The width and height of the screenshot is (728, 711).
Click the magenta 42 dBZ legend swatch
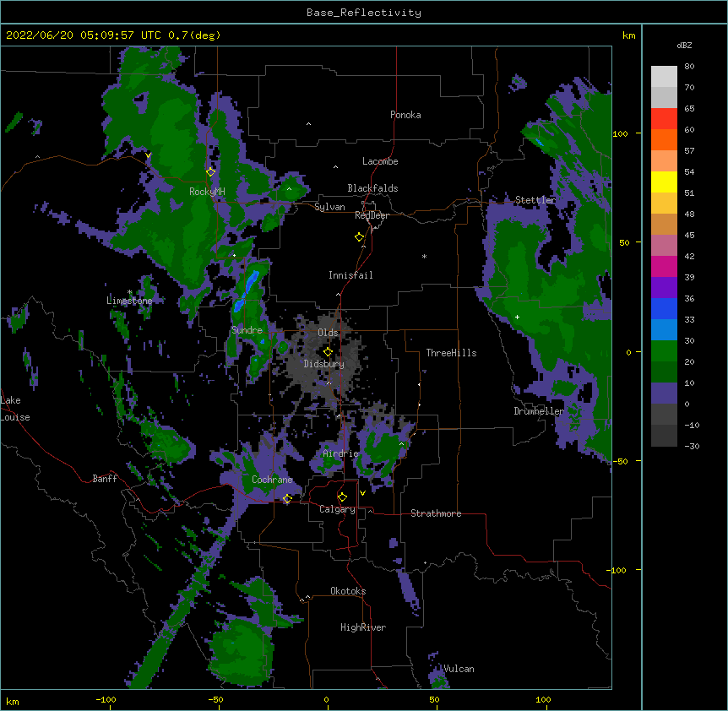(664, 266)
